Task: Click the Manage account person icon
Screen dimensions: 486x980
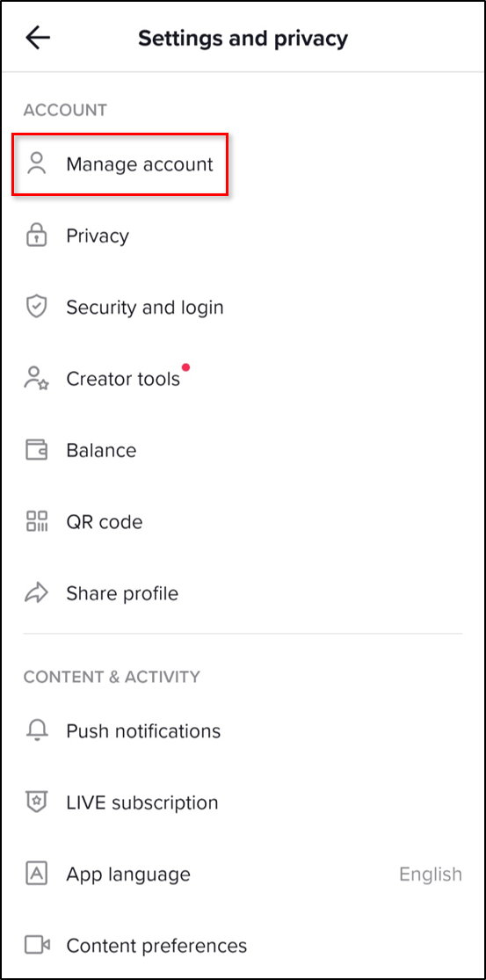Action: pyautogui.click(x=37, y=164)
